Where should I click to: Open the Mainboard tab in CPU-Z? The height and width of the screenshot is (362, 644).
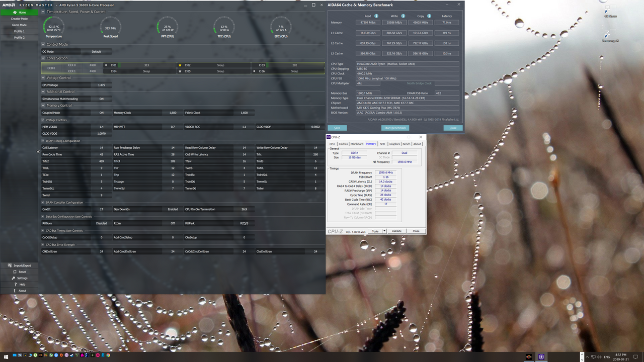(357, 144)
